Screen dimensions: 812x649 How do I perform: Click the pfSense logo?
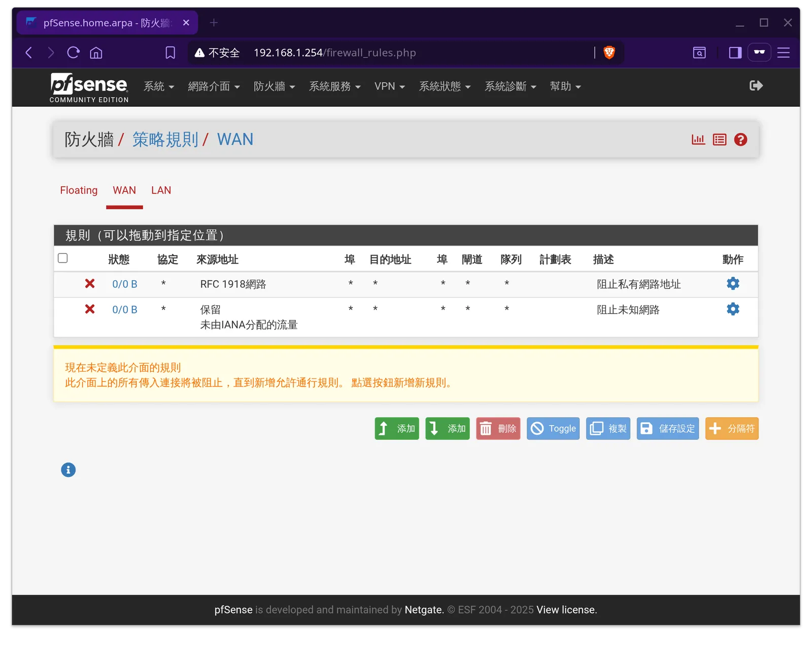pos(89,88)
